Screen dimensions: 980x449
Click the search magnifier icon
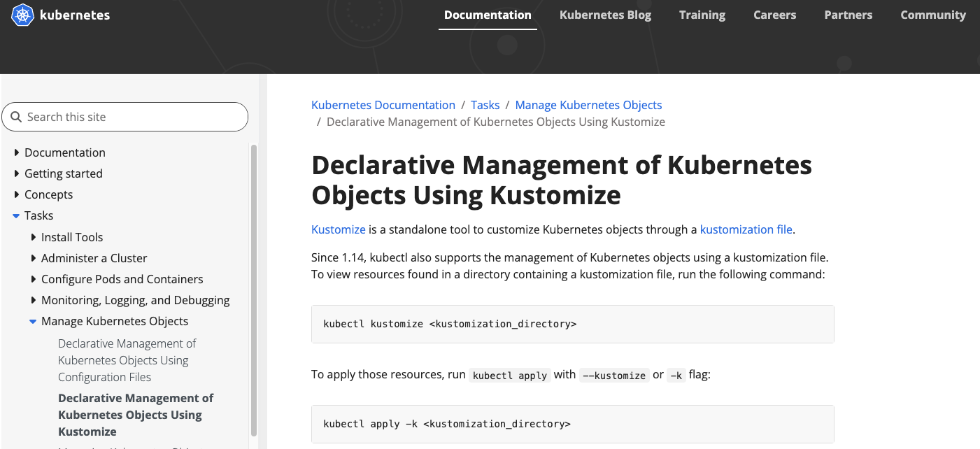(x=16, y=117)
